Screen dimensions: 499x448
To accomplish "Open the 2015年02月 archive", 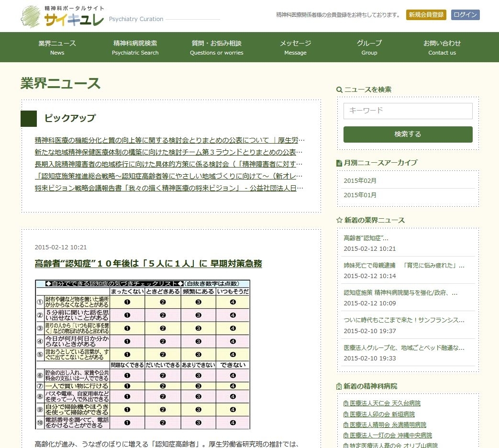I will [x=360, y=181].
